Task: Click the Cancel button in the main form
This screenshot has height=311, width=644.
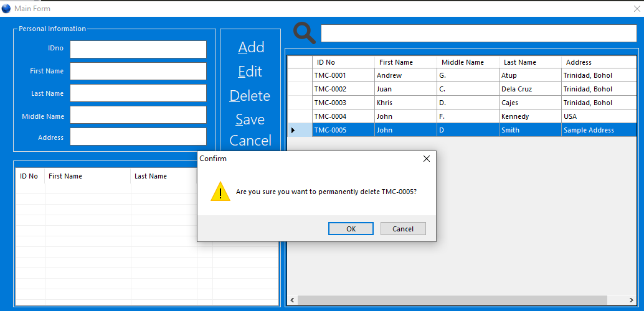Action: click(250, 141)
